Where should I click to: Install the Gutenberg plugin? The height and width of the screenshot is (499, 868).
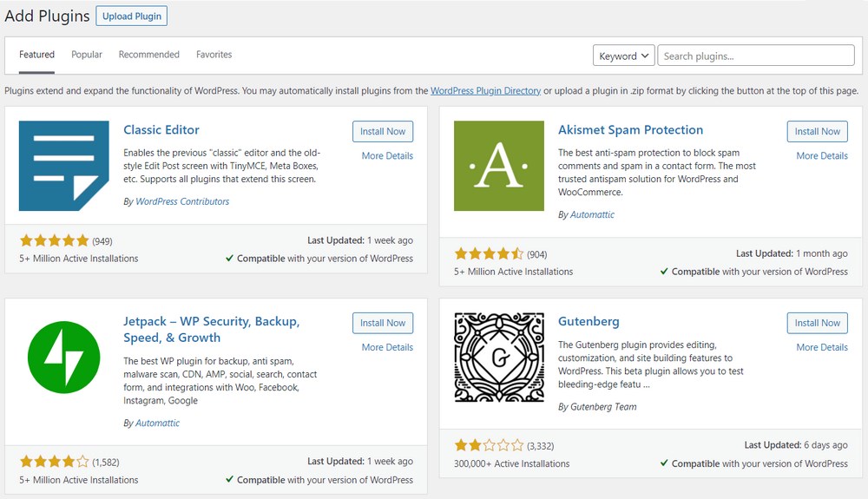tap(817, 323)
